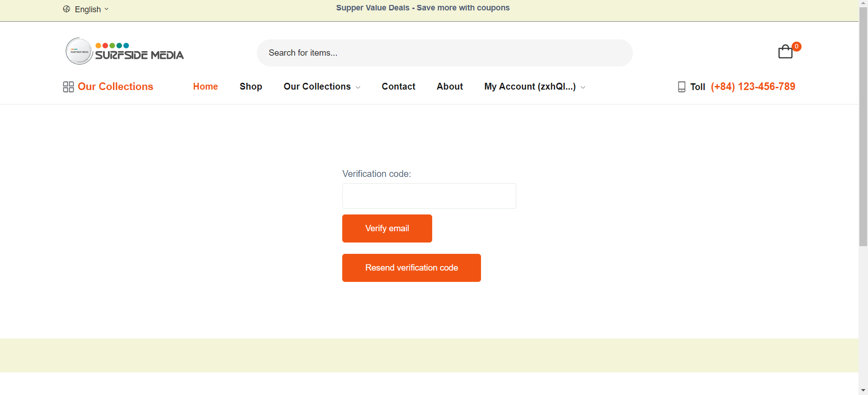This screenshot has height=395, width=868.
Task: Call the (+84) 123-456-789 number link
Action: 753,86
